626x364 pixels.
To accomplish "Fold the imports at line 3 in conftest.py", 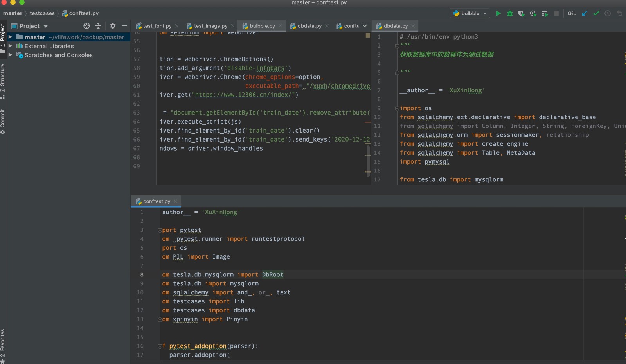I will point(160,230).
